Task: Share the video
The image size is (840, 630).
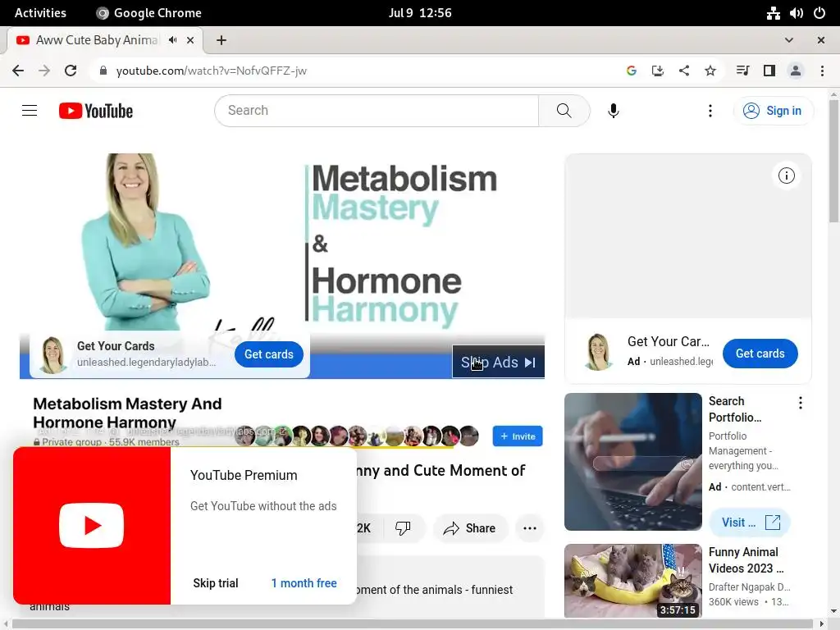Action: click(469, 528)
